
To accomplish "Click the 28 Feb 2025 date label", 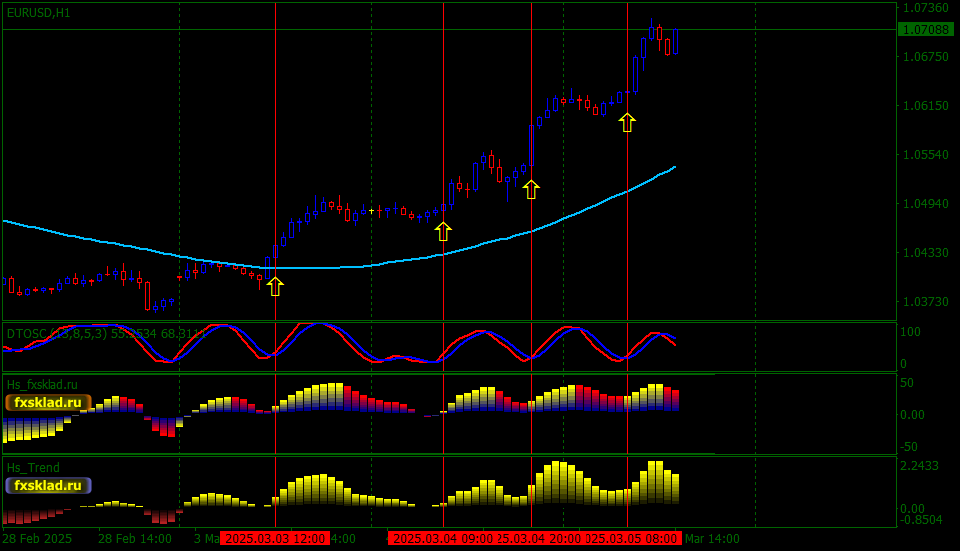I will tap(37, 539).
